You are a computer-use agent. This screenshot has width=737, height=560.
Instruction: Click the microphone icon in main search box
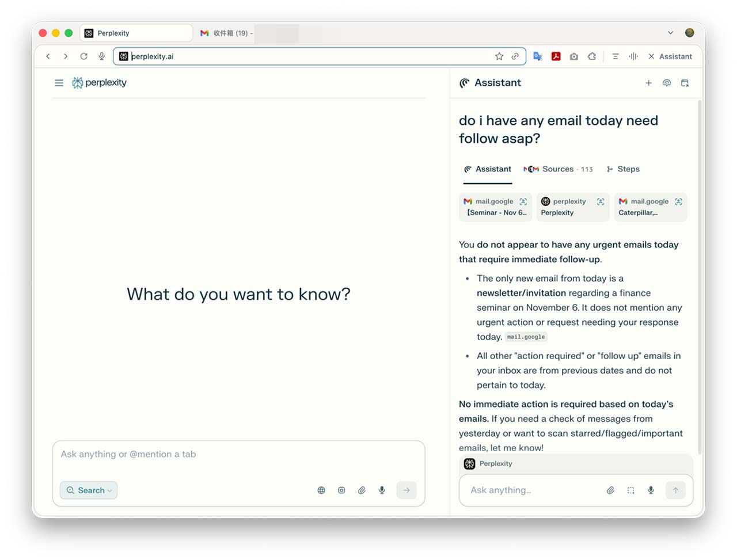pyautogui.click(x=382, y=490)
